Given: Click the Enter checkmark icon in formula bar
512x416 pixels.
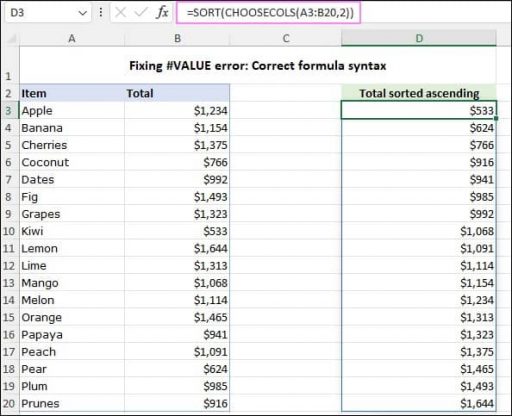Looking at the screenshot, I should (141, 13).
